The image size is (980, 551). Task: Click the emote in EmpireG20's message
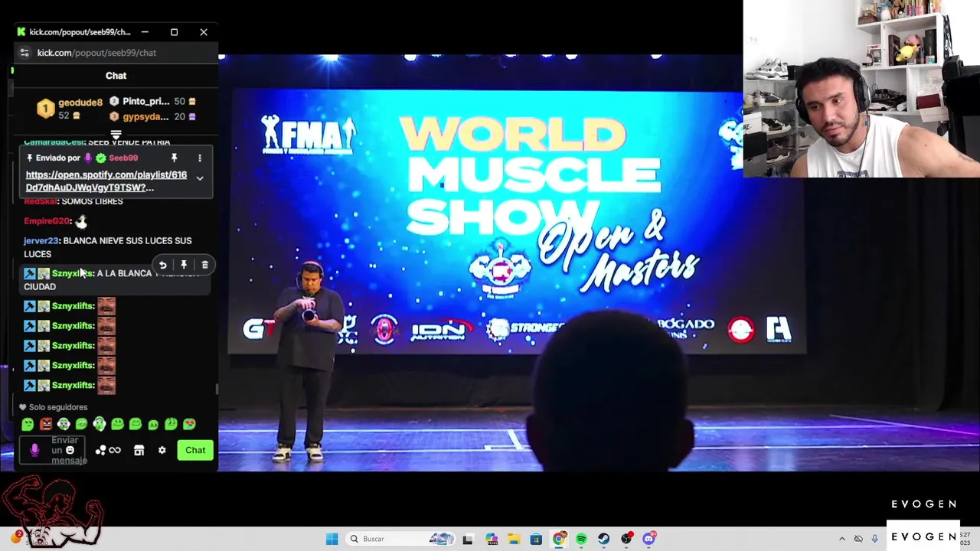[82, 221]
